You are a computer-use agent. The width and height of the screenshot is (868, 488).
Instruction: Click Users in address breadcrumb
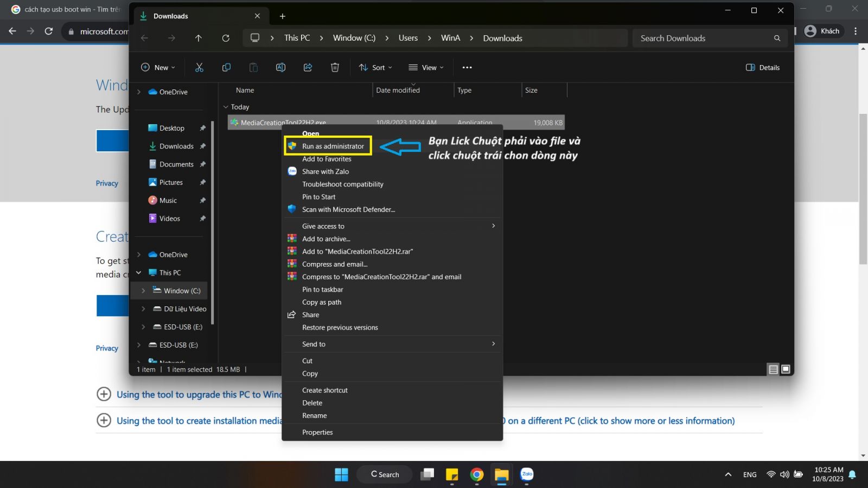coord(408,38)
